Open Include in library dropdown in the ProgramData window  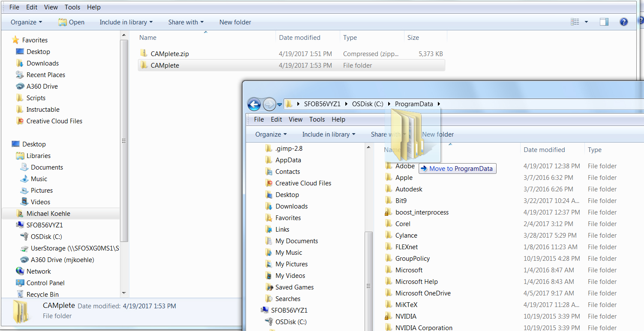329,134
